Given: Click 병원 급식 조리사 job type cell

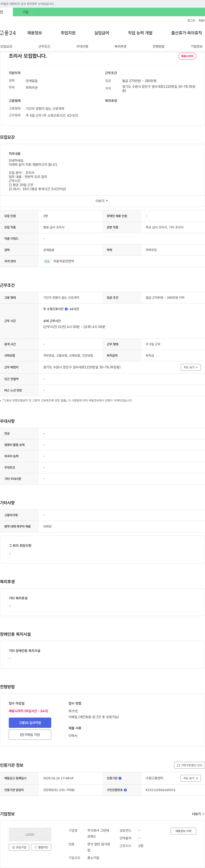Looking at the screenshot, I should (x=54, y=227).
